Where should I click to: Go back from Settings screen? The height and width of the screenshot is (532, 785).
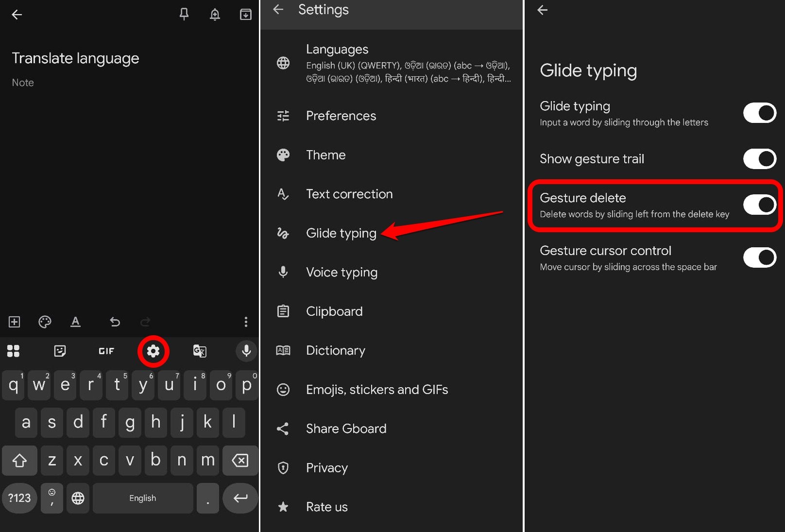(x=278, y=9)
